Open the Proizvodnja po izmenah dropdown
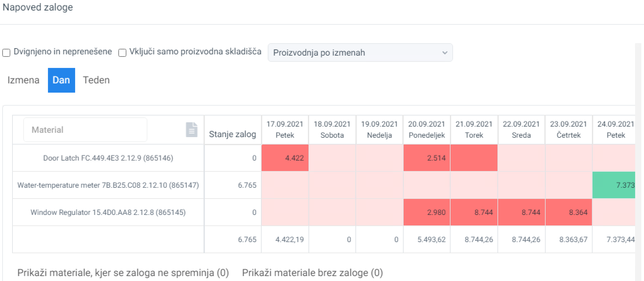 click(x=360, y=52)
